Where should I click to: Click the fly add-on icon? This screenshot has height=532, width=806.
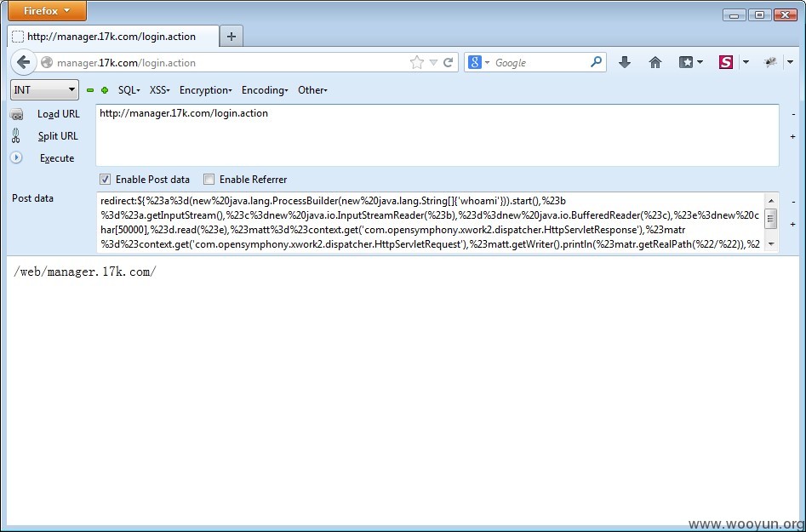[x=770, y=63]
